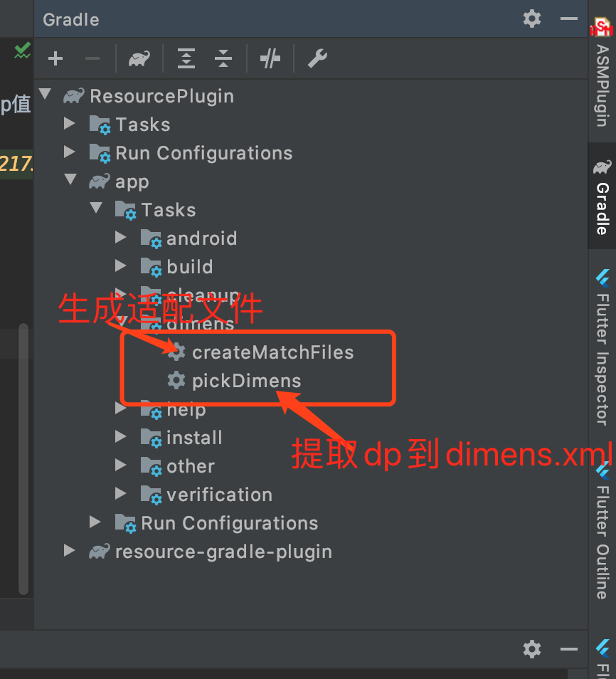This screenshot has height=679, width=616.
Task: Open the Flutter Outline side tab
Action: click(602, 532)
